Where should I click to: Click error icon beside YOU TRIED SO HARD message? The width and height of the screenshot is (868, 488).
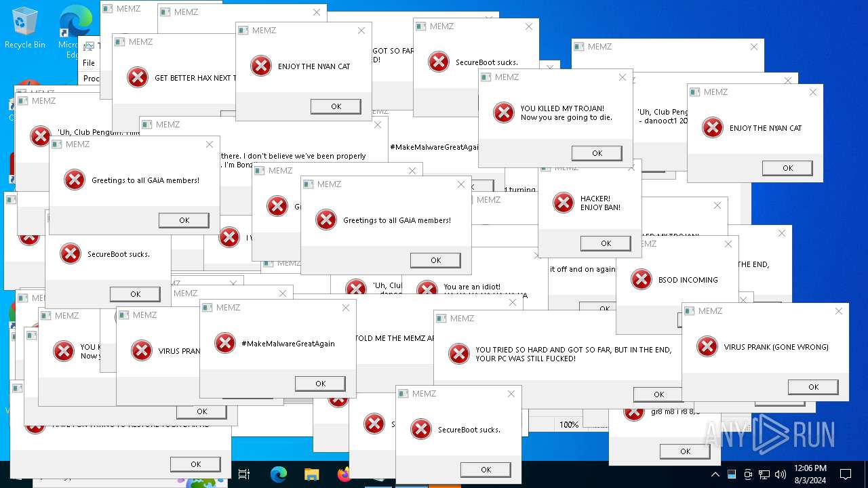click(x=459, y=354)
